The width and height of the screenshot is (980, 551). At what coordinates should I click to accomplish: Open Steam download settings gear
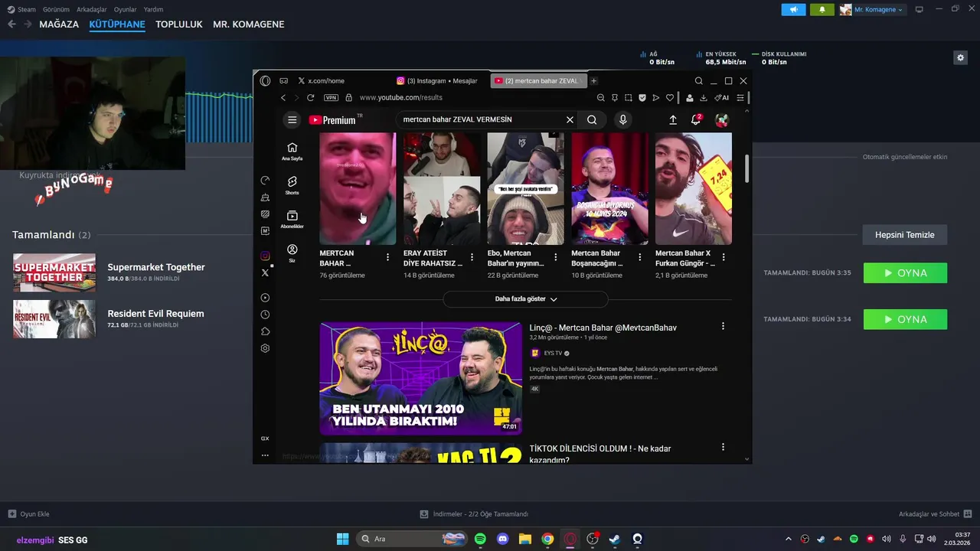click(x=960, y=57)
